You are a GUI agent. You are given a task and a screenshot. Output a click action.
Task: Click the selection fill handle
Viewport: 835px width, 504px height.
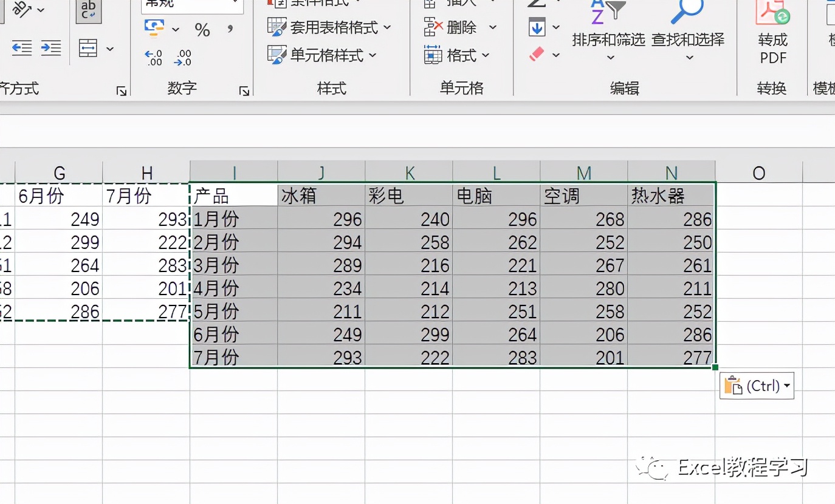pyautogui.click(x=715, y=367)
